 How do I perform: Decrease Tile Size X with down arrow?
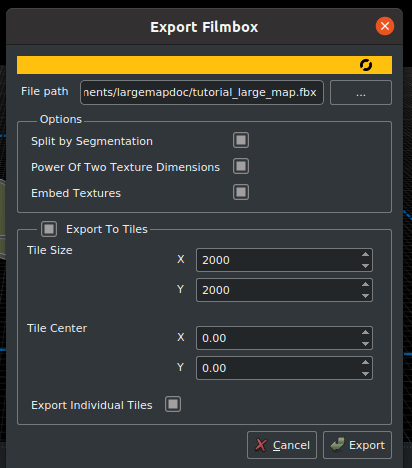pyautogui.click(x=365, y=266)
